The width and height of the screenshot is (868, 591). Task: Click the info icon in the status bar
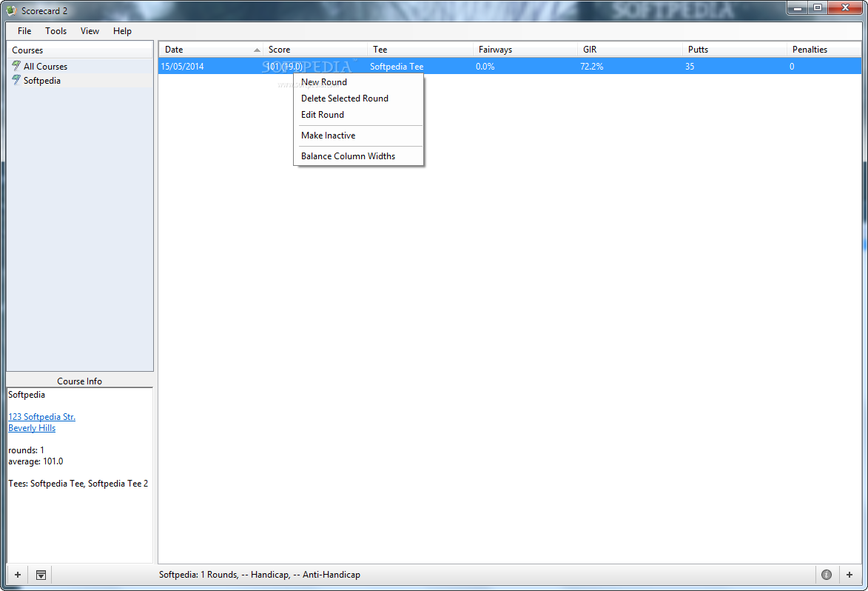pos(827,575)
